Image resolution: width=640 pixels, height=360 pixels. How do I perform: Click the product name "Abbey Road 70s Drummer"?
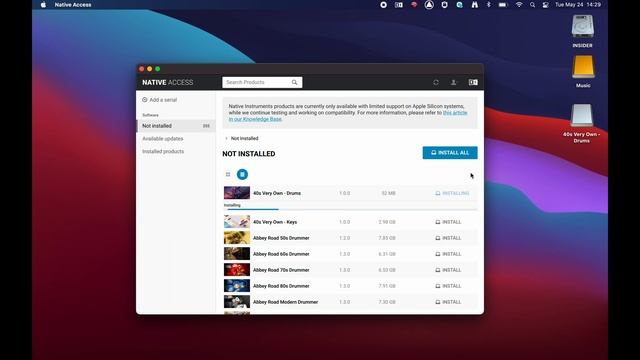coord(281,270)
